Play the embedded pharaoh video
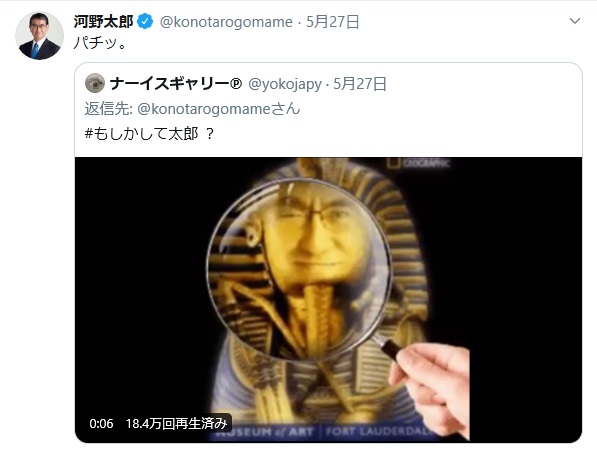597x452 pixels. pos(328,300)
